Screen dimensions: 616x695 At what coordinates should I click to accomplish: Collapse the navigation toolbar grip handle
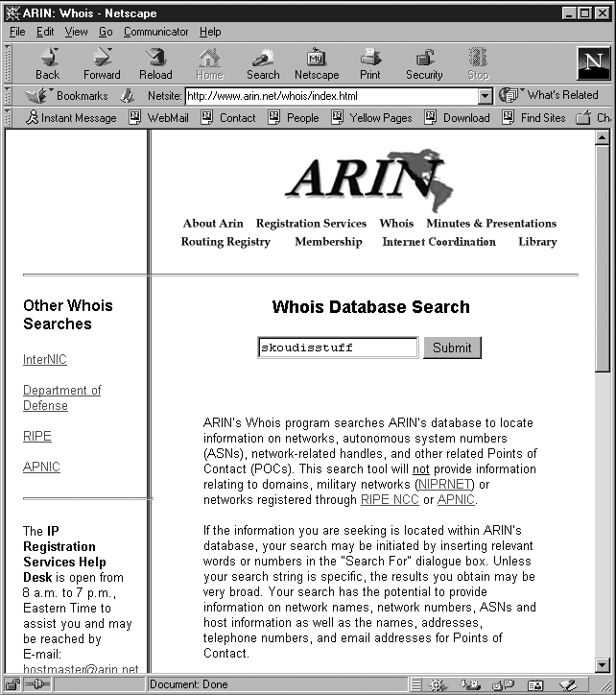[x=8, y=63]
